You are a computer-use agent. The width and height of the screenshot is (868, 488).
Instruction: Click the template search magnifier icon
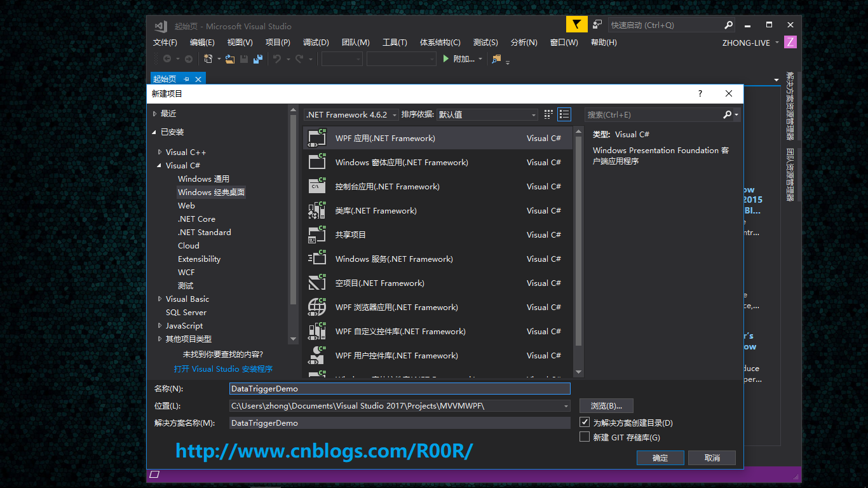pyautogui.click(x=728, y=114)
